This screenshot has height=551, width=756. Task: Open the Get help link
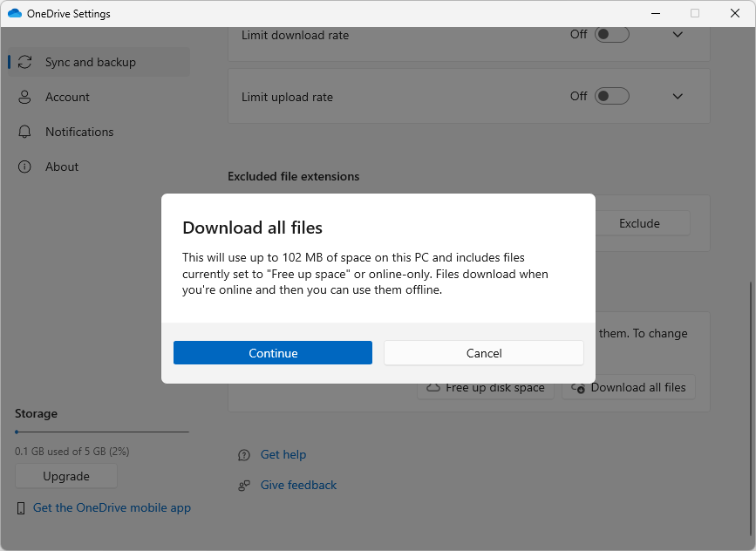pos(283,454)
